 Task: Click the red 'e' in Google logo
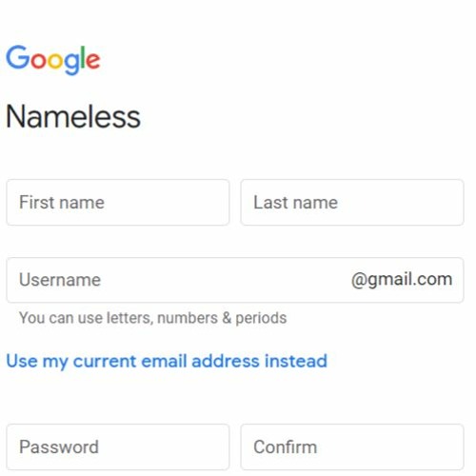pyautogui.click(x=93, y=61)
